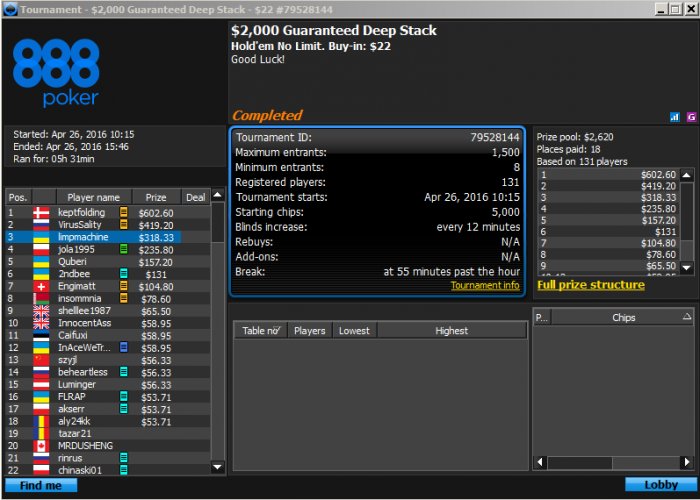Screen dimensions: 700x500
Task: Go back to the Lobby
Action: pos(658,485)
